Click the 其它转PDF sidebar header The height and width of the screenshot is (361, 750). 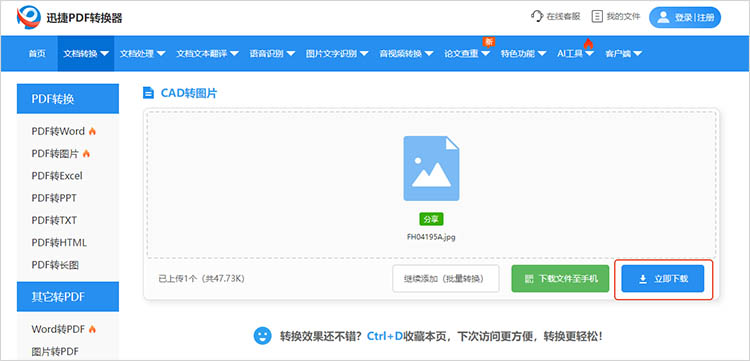[x=68, y=297]
